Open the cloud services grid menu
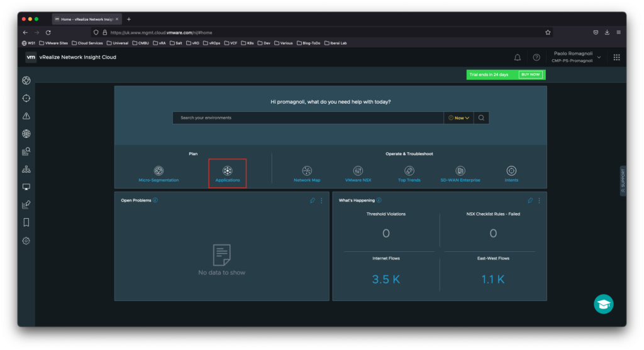This screenshot has height=350, width=644. tap(616, 57)
